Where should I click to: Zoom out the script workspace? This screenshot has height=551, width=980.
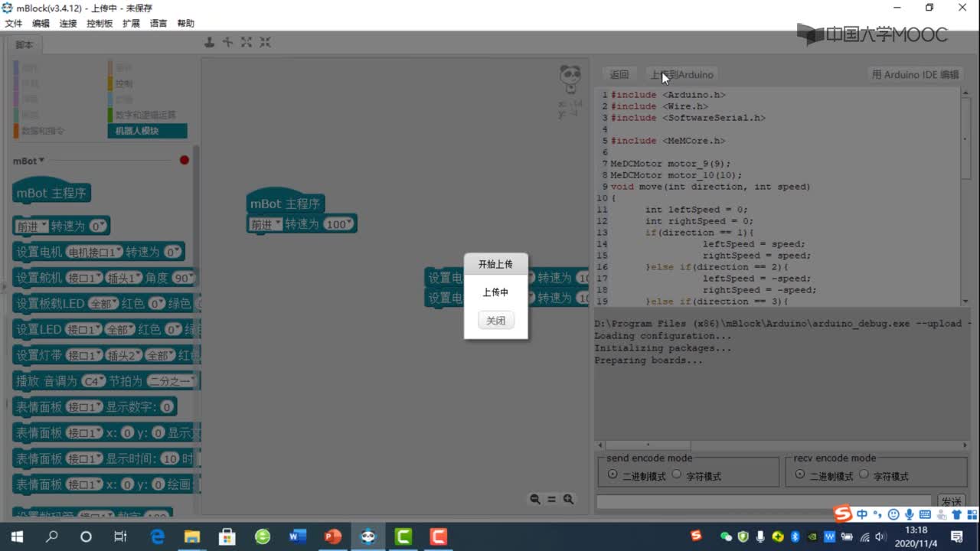535,499
